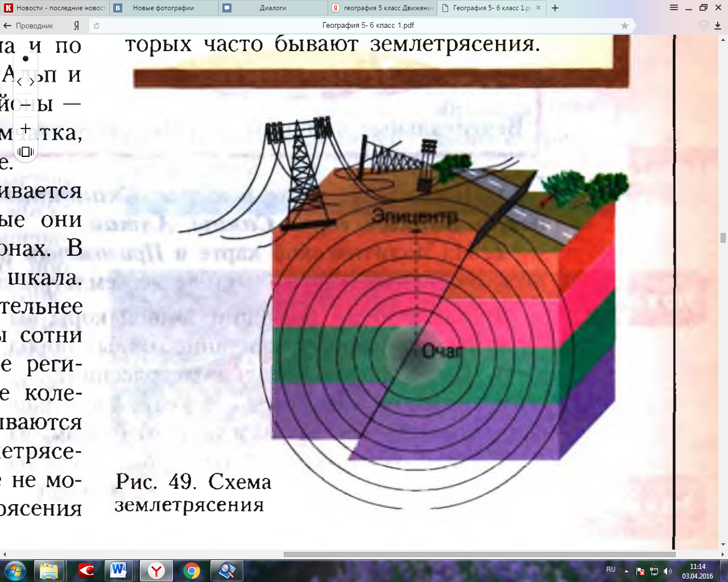
Task: Open the Protect shield icon
Action: pyautogui.click(x=704, y=26)
